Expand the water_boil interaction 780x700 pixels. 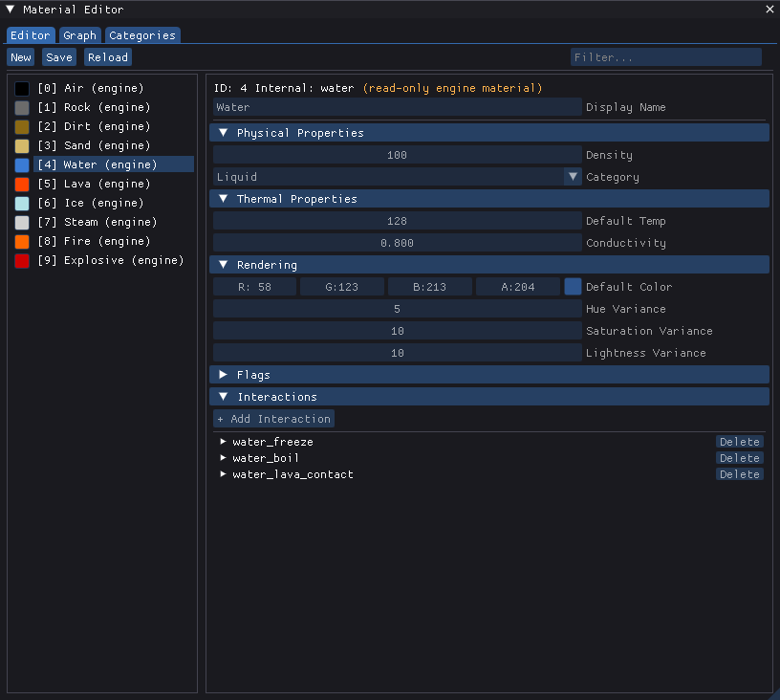click(223, 458)
